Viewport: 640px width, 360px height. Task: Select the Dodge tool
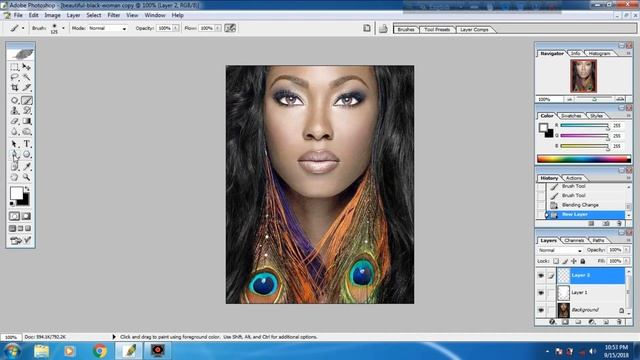click(27, 132)
